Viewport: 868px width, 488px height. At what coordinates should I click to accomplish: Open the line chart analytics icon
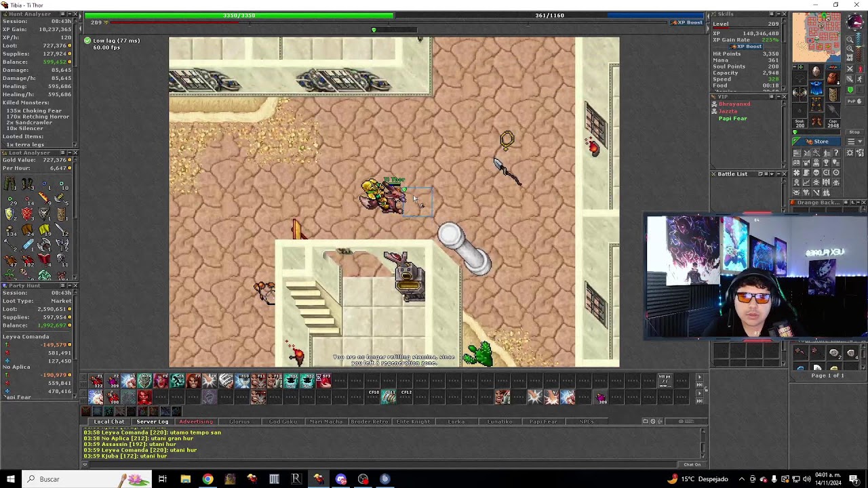click(x=806, y=182)
